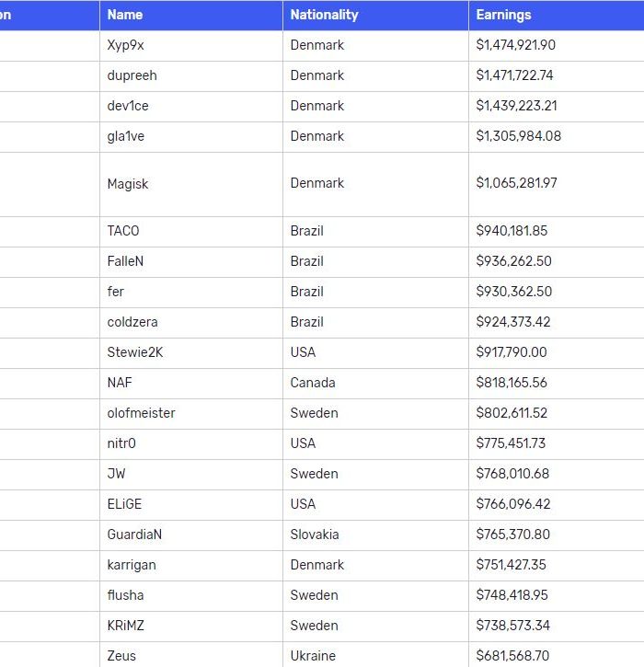Select FalleN's earnings value $936,262.50
644x667 pixels.
pos(513,261)
